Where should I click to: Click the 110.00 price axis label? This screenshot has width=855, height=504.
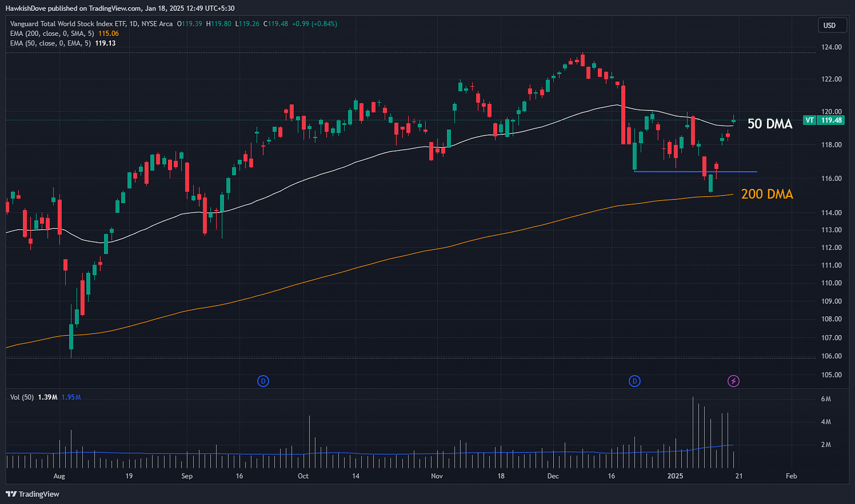[832, 283]
